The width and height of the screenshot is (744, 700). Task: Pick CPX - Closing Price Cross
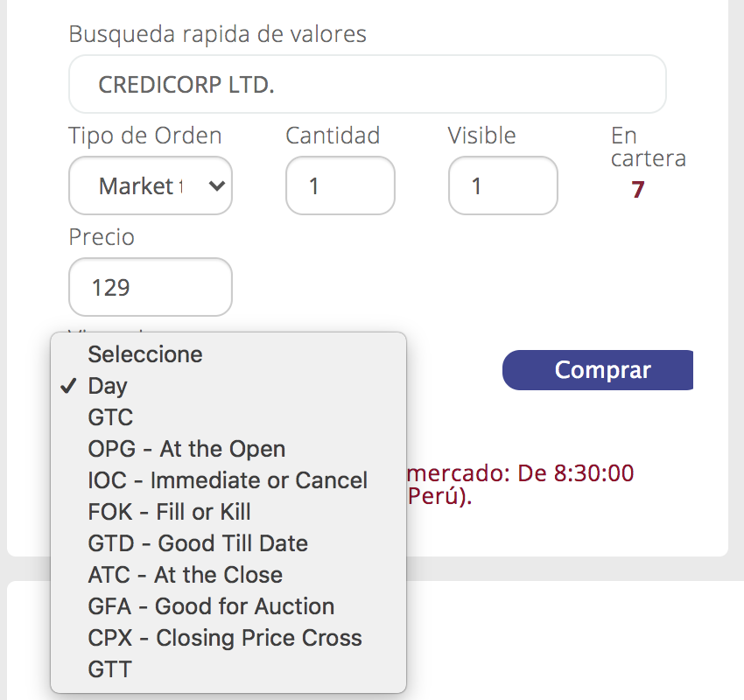coord(228,638)
